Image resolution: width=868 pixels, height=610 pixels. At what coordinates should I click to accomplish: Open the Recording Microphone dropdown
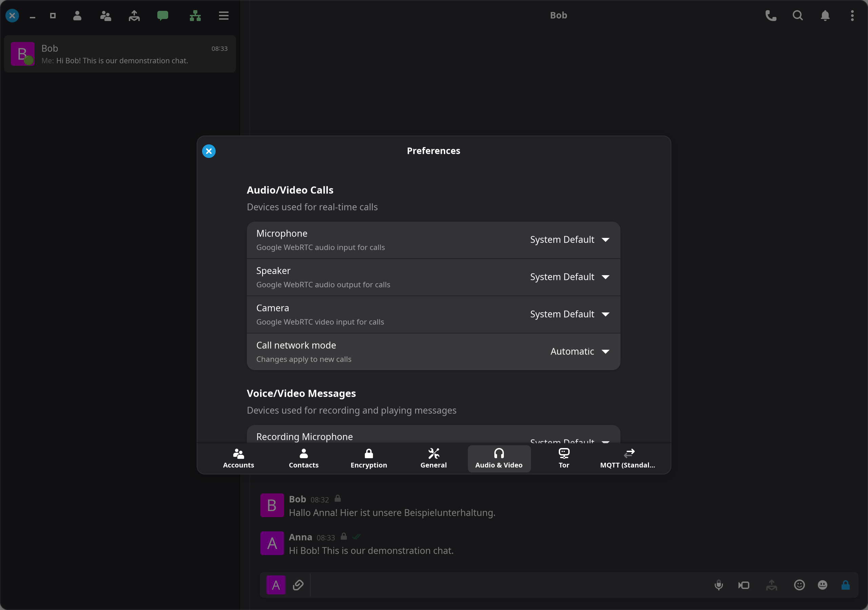(x=570, y=440)
